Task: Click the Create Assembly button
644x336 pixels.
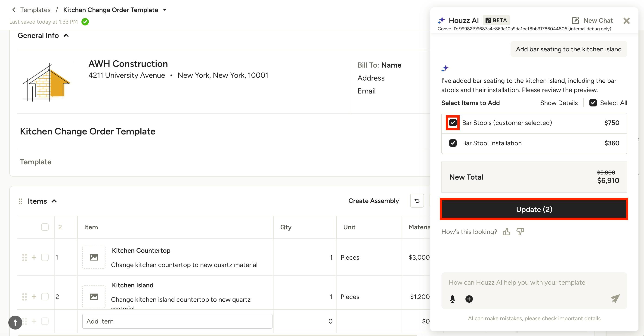Action: tap(374, 201)
